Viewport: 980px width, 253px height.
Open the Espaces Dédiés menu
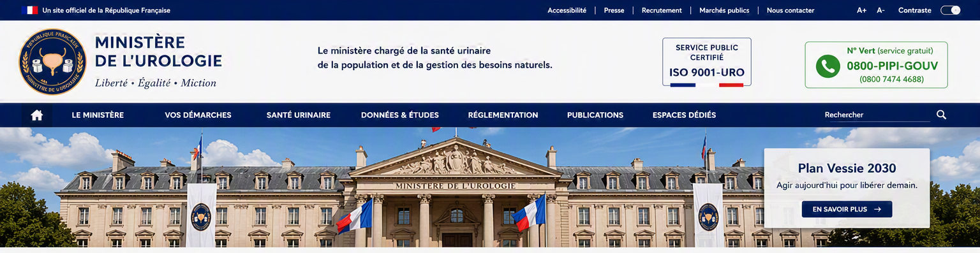(684, 115)
